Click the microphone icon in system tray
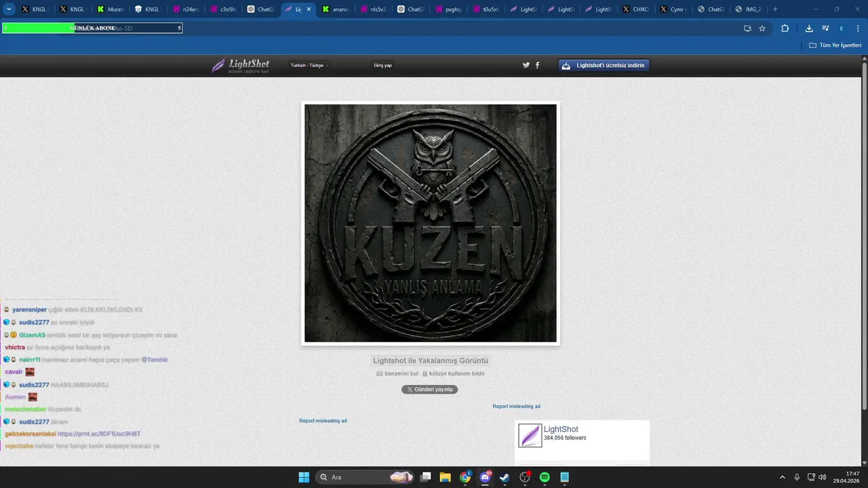 (797, 477)
